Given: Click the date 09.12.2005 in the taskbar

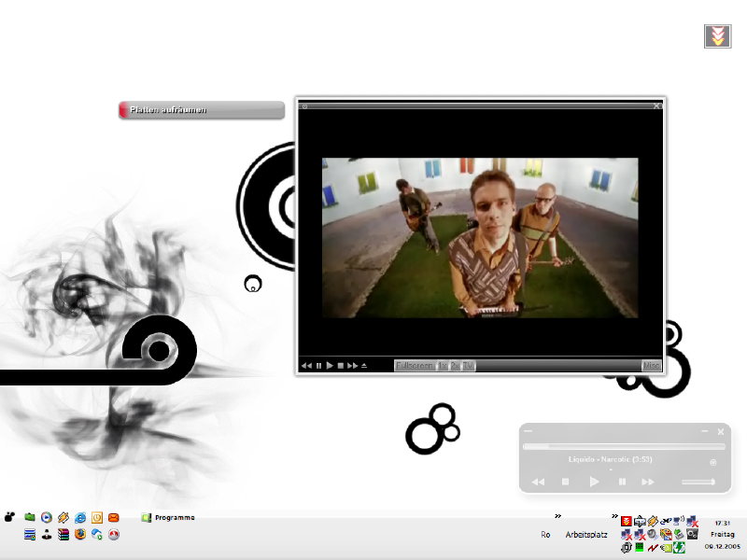Looking at the screenshot, I should tap(722, 546).
